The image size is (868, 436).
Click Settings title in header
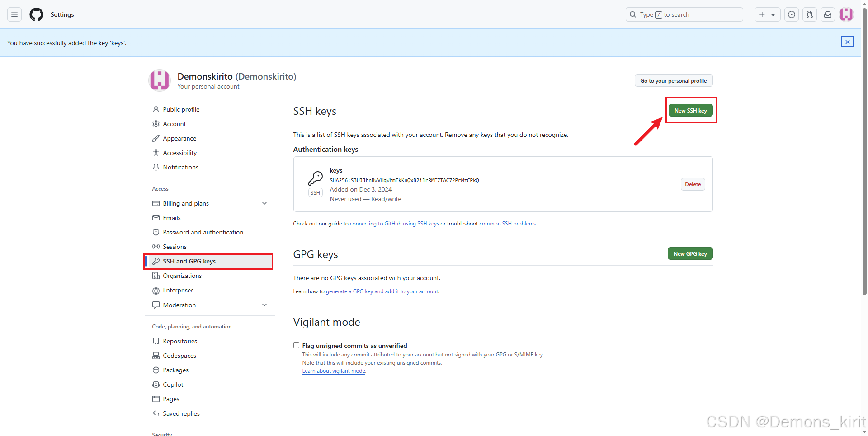62,14
